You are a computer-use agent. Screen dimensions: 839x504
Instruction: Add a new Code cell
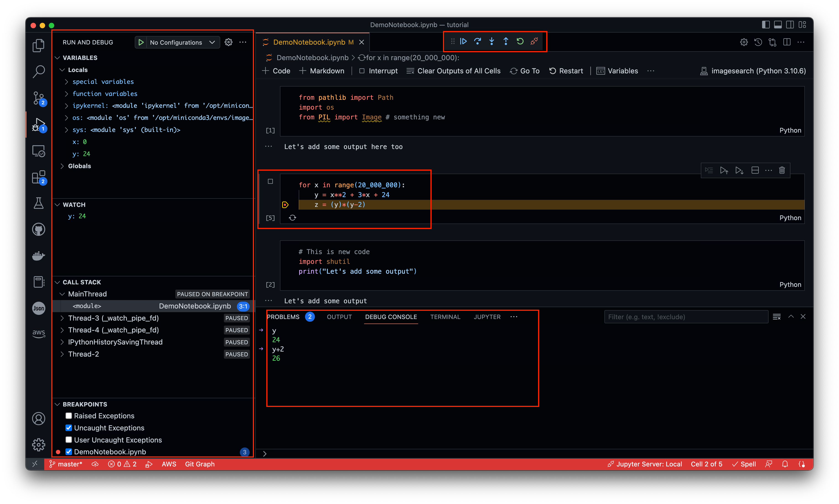tap(276, 71)
